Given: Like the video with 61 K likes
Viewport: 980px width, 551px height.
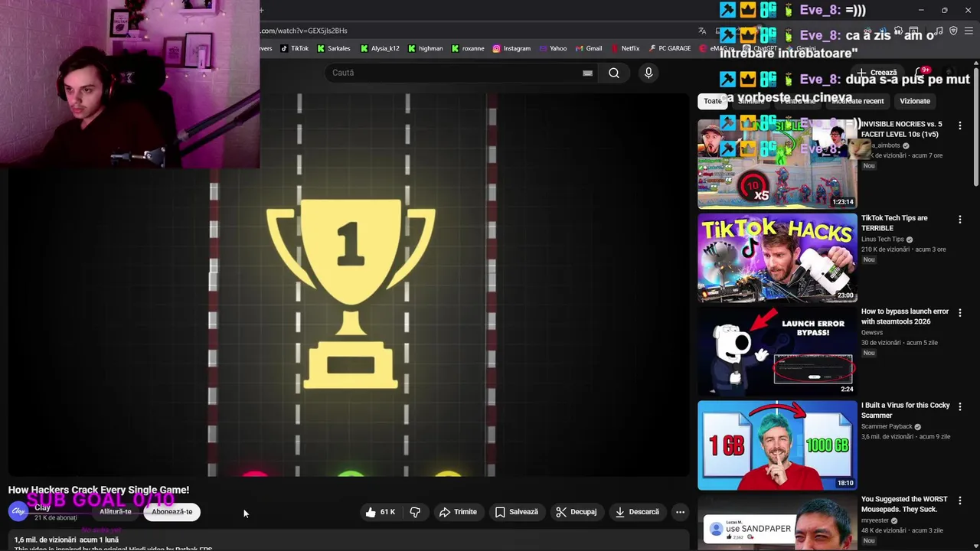Looking at the screenshot, I should 381,512.
